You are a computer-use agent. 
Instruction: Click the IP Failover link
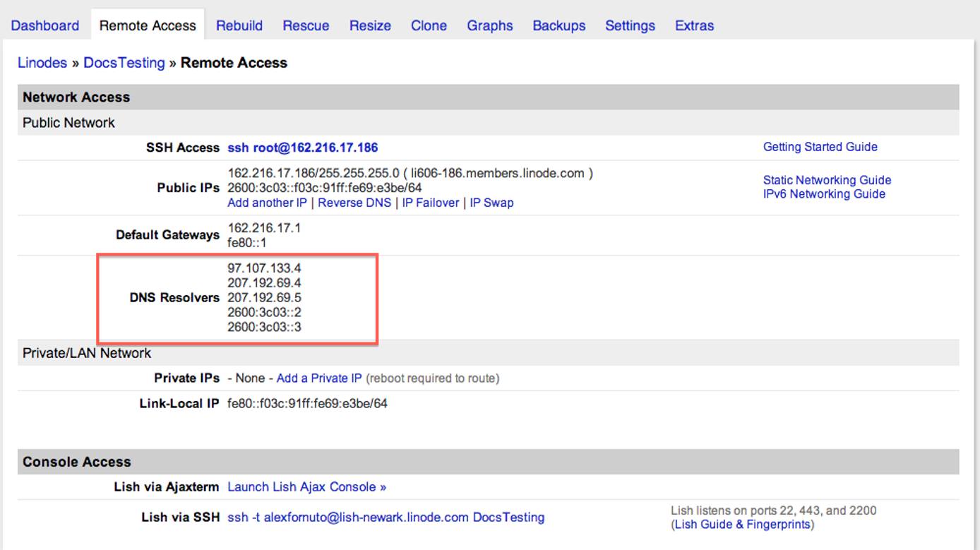tap(424, 203)
